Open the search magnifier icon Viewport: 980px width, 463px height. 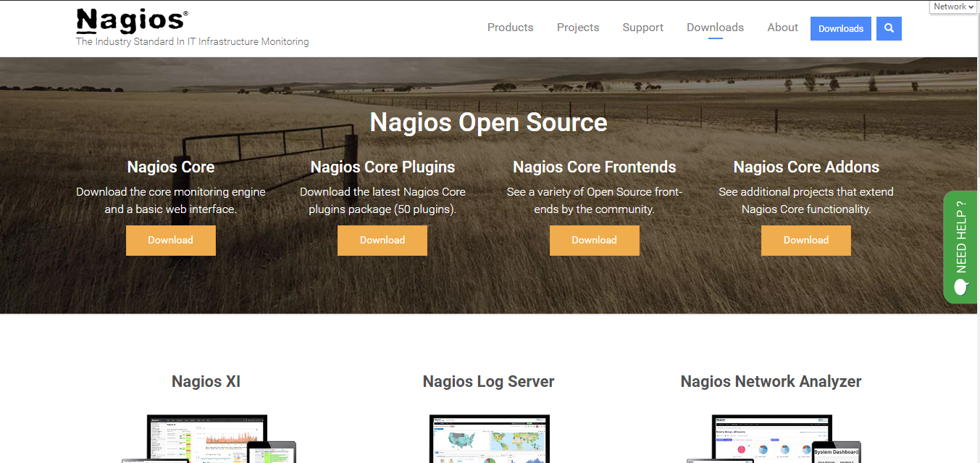click(889, 28)
